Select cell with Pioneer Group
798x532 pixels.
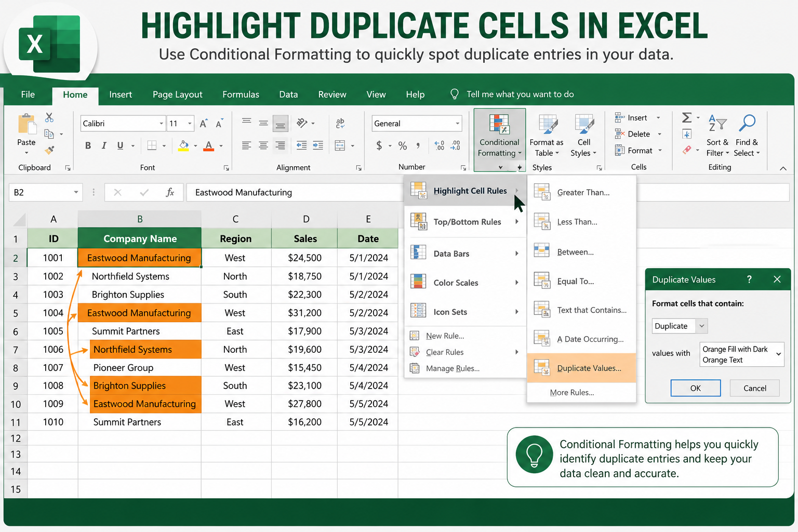140,367
